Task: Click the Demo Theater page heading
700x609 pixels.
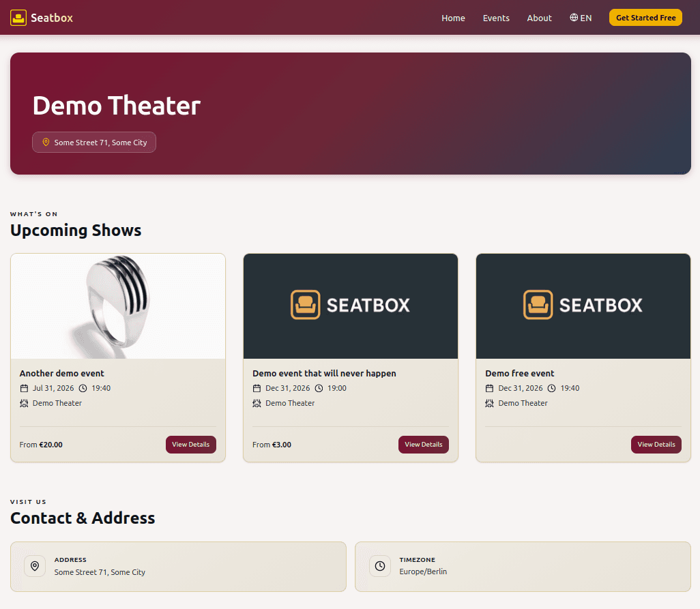Action: 117,106
